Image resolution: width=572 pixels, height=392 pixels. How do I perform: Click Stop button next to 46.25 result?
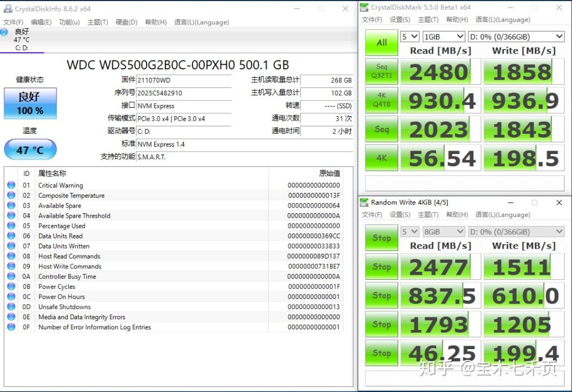(381, 353)
